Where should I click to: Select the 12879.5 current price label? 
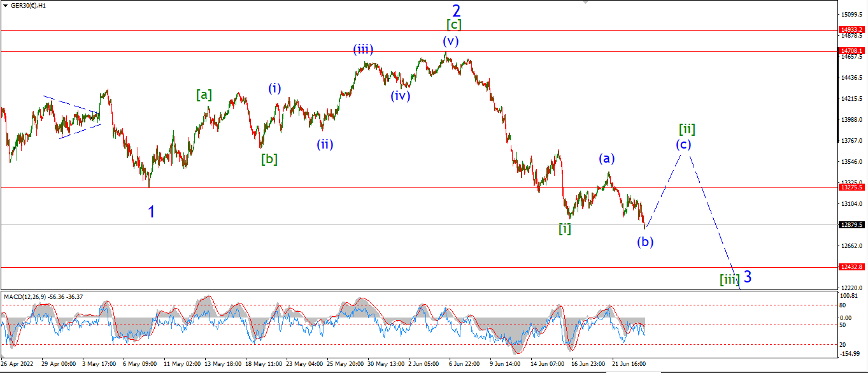[851, 224]
